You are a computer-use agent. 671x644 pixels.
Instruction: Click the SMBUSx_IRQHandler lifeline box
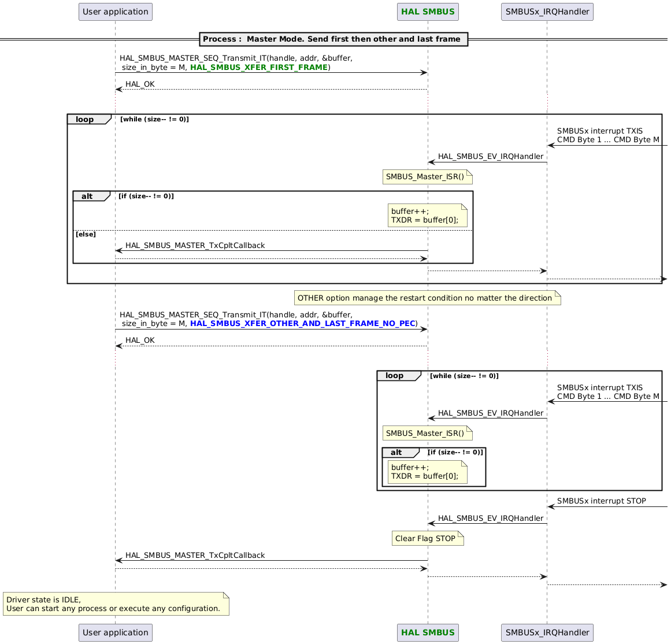pyautogui.click(x=546, y=12)
